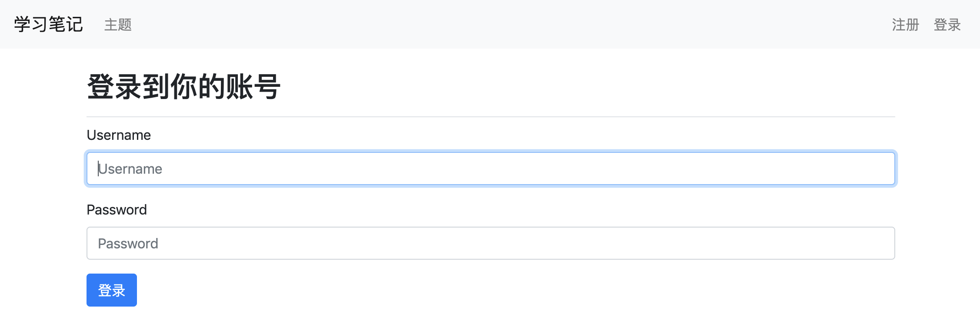Click the gap between 注册 and 登录 links
The width and height of the screenshot is (980, 317).
click(x=927, y=25)
